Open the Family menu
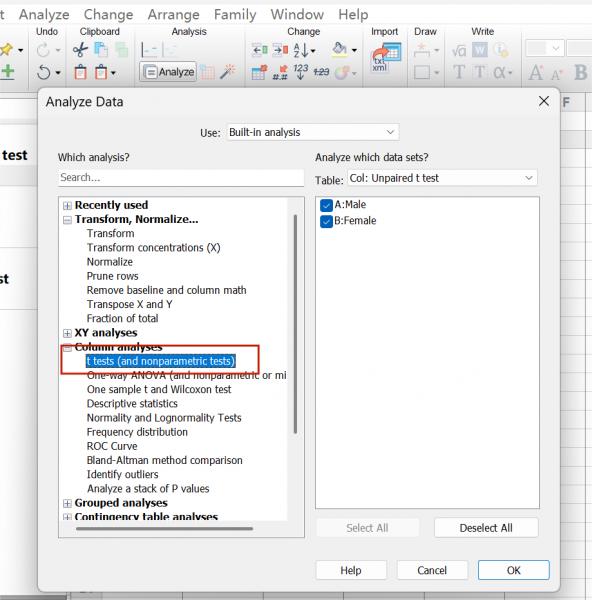Screen dimensions: 592x600 (235, 15)
